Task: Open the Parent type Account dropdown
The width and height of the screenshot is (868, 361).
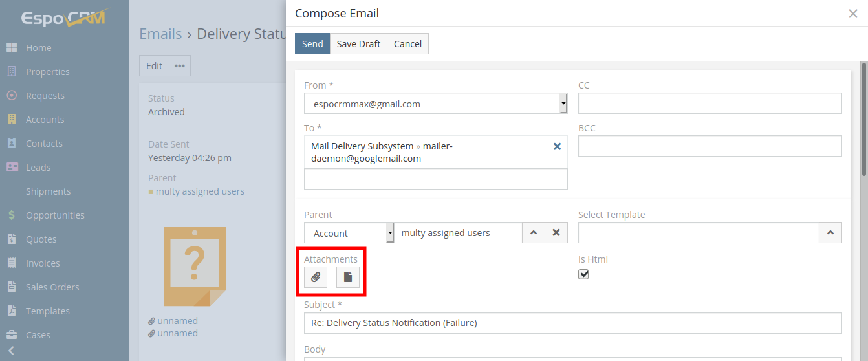Action: click(389, 233)
